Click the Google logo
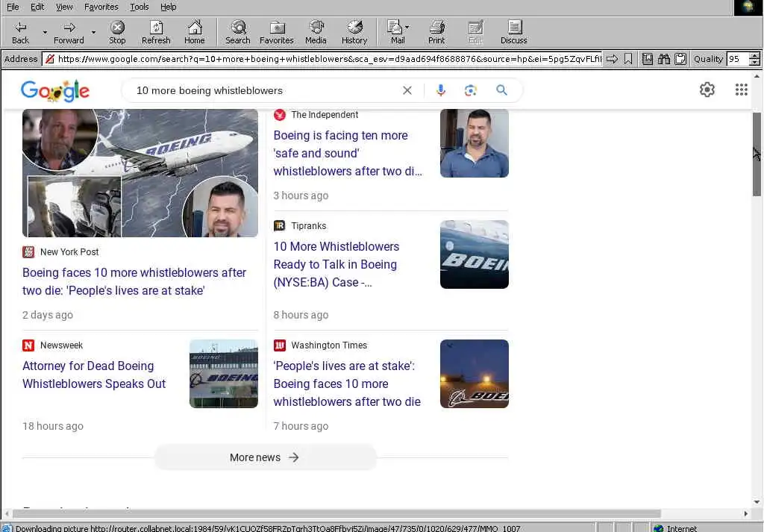764x532 pixels. [55, 90]
